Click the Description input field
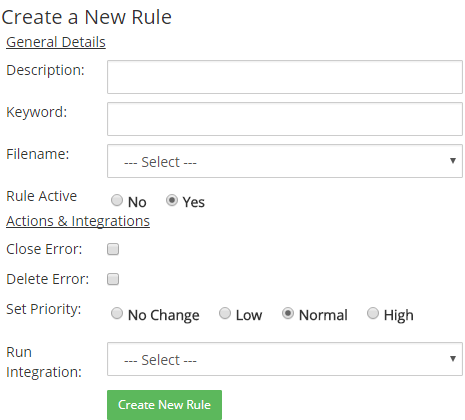Screen dimensions: 465x420 (285, 77)
